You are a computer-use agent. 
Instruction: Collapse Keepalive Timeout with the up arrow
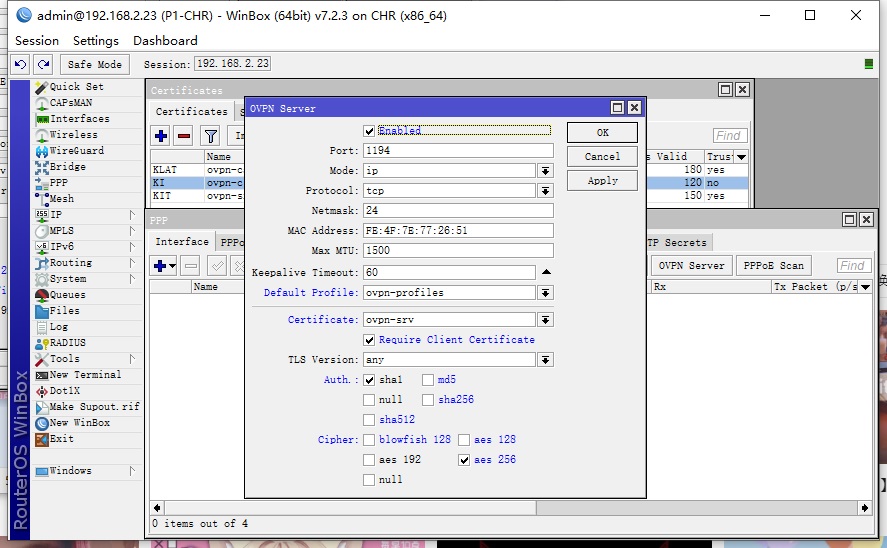pos(546,272)
